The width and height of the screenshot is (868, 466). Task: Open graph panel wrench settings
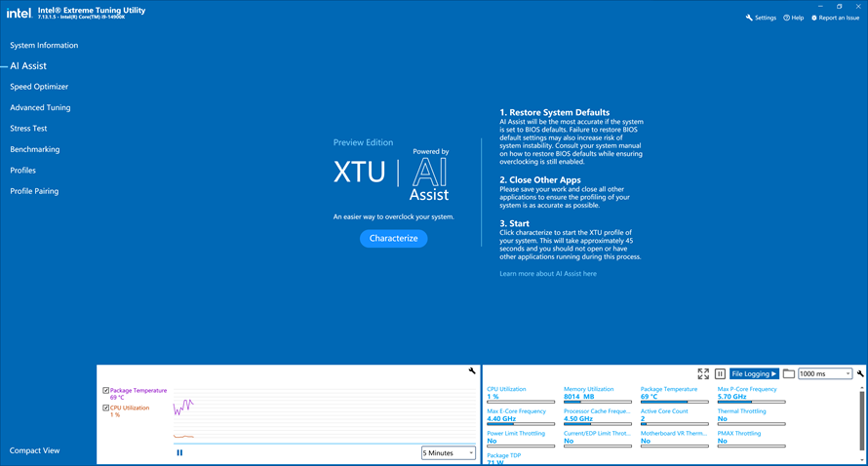(x=472, y=371)
